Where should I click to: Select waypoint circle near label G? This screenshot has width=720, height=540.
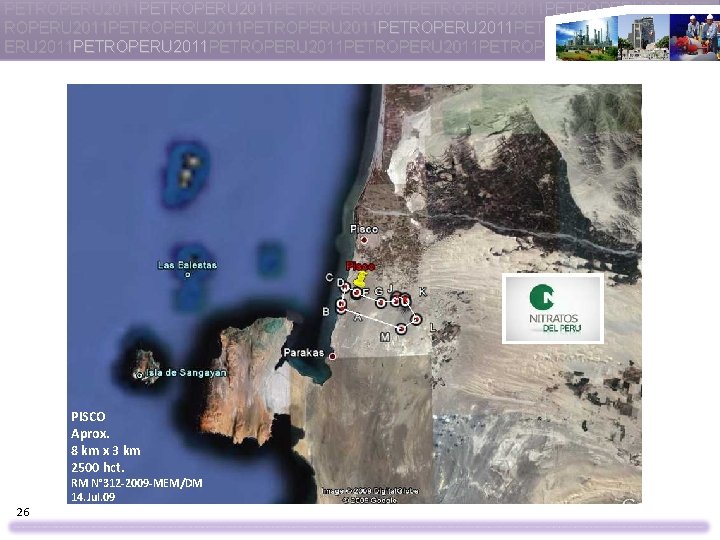click(381, 302)
